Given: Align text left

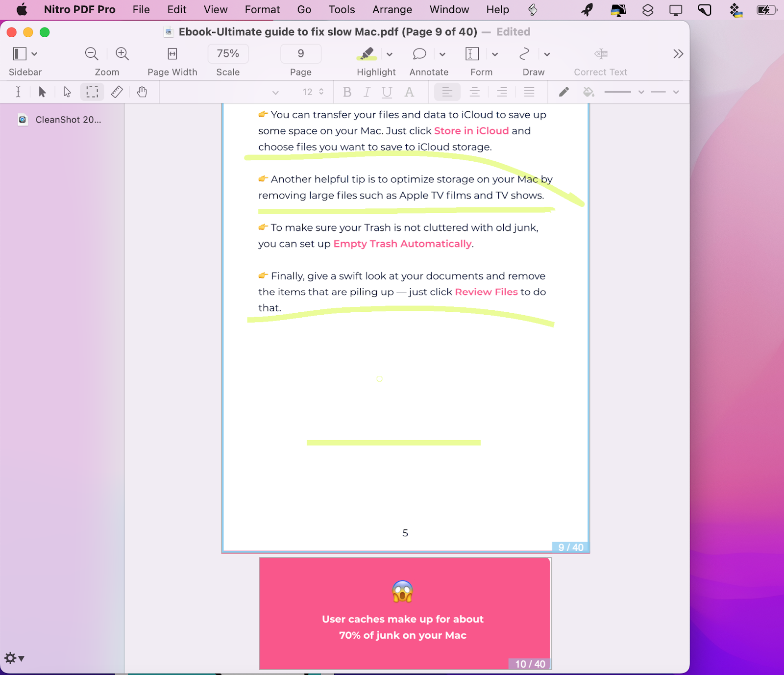Looking at the screenshot, I should tap(447, 92).
